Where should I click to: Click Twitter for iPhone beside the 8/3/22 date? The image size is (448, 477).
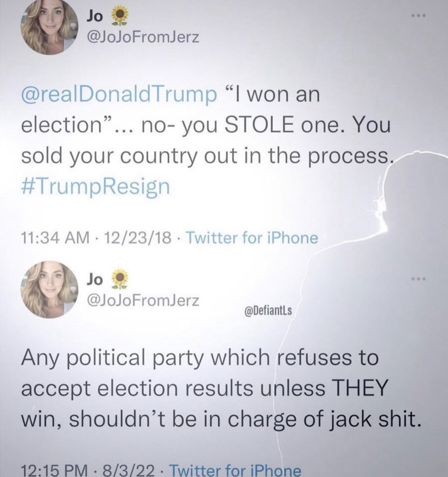coord(234,470)
